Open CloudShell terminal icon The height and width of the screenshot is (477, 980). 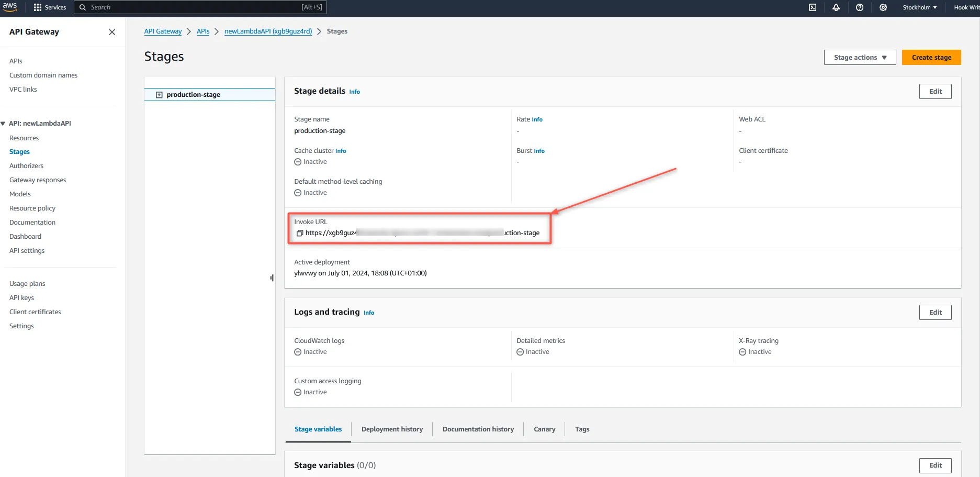pos(813,7)
